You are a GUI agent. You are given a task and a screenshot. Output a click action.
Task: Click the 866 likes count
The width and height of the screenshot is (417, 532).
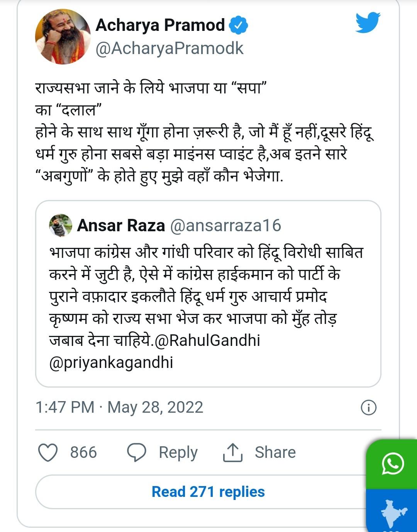83,452
